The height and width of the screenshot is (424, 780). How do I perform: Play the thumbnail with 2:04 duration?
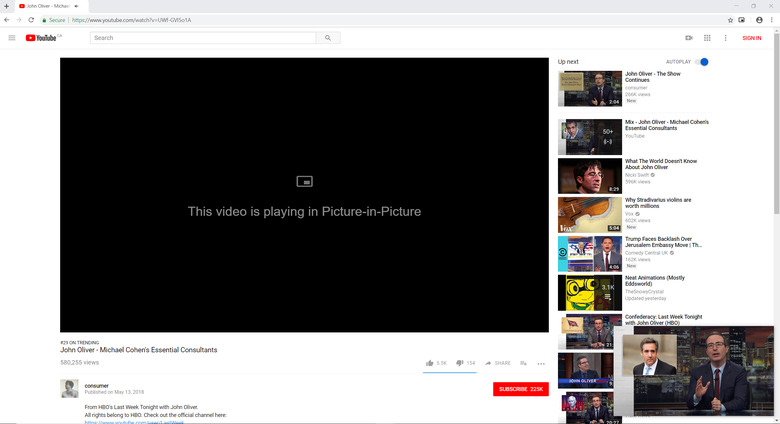[x=589, y=89]
